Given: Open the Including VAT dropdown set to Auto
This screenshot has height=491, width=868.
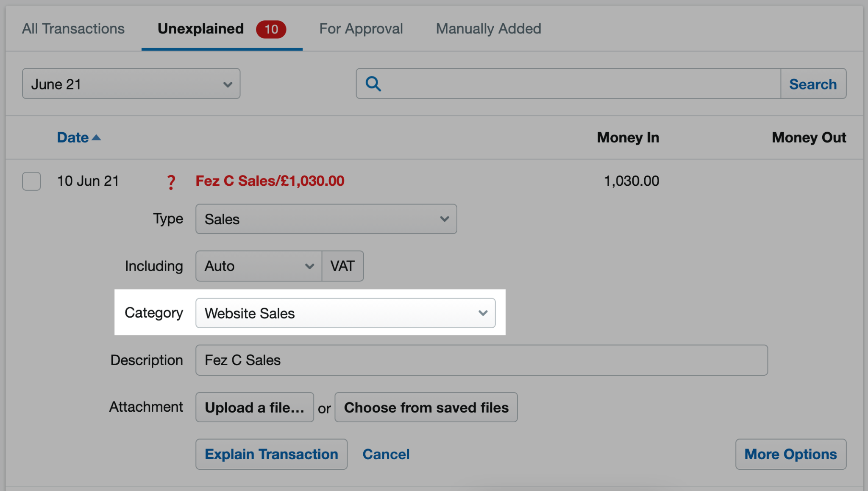Looking at the screenshot, I should point(259,266).
